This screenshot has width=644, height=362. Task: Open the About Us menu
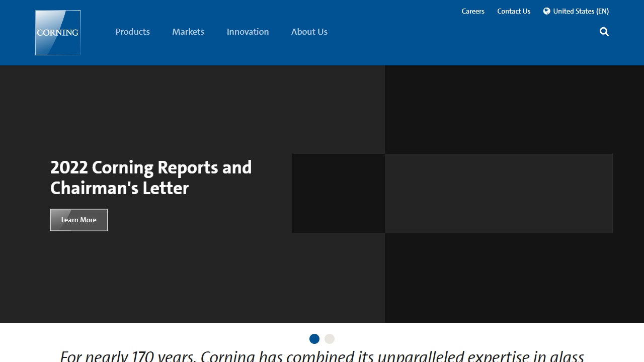(309, 32)
